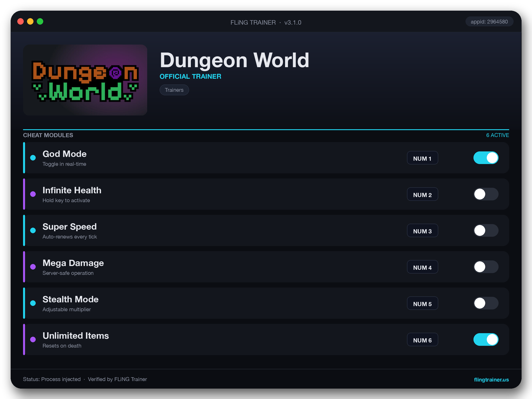
Task: Click 'Auto-renews every tick' description
Action: [70, 237]
